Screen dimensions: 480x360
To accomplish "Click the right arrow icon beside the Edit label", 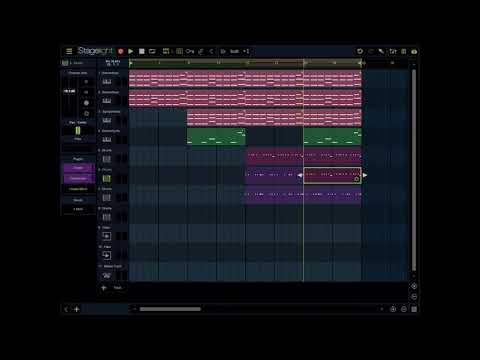I will 223,51.
